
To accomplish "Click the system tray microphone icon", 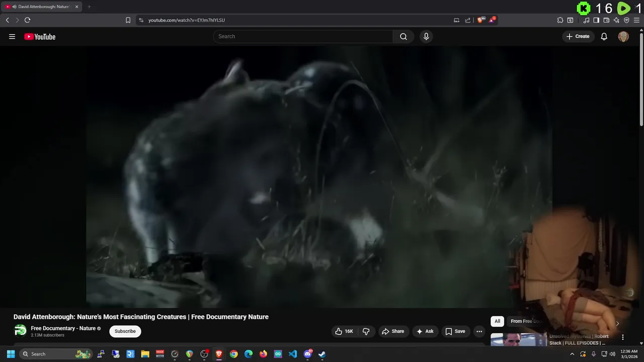I will tap(594, 354).
